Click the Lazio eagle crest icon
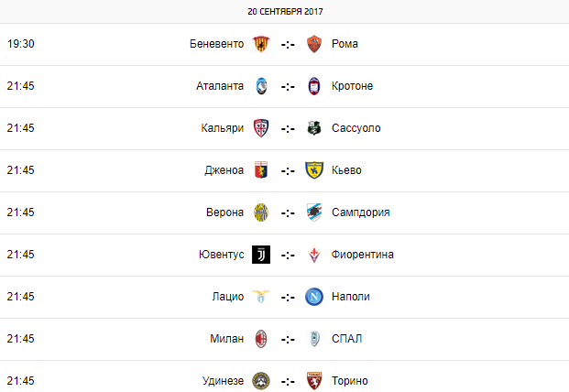The width and height of the screenshot is (569, 392). (261, 297)
